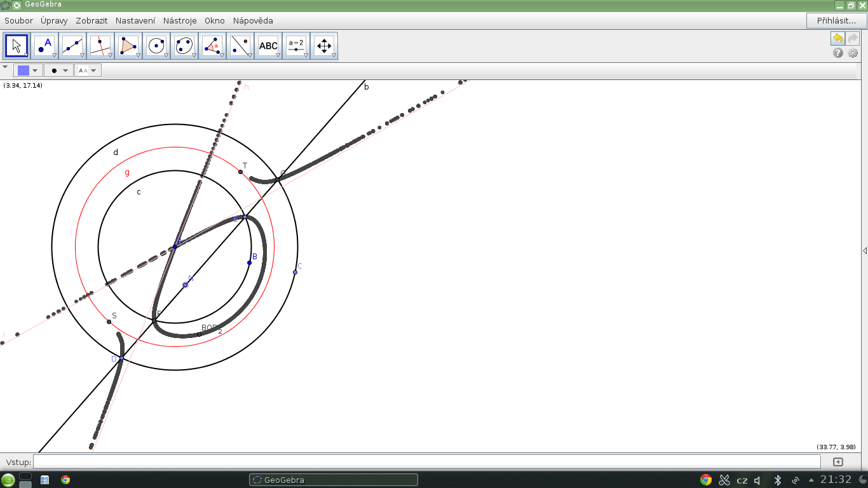Open the Zobrazit menu

92,20
